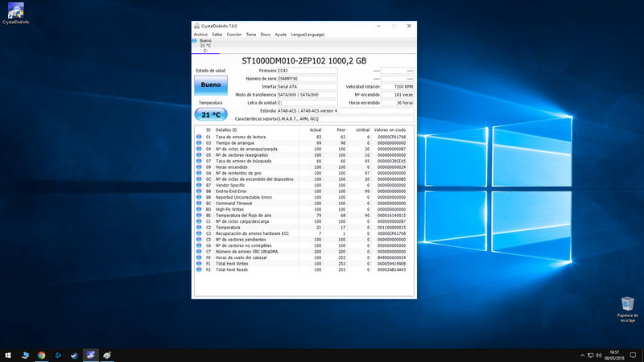The image size is (644, 362).
Task: Click the Modo de transferencia SATA/600 field
Action: 308,95
